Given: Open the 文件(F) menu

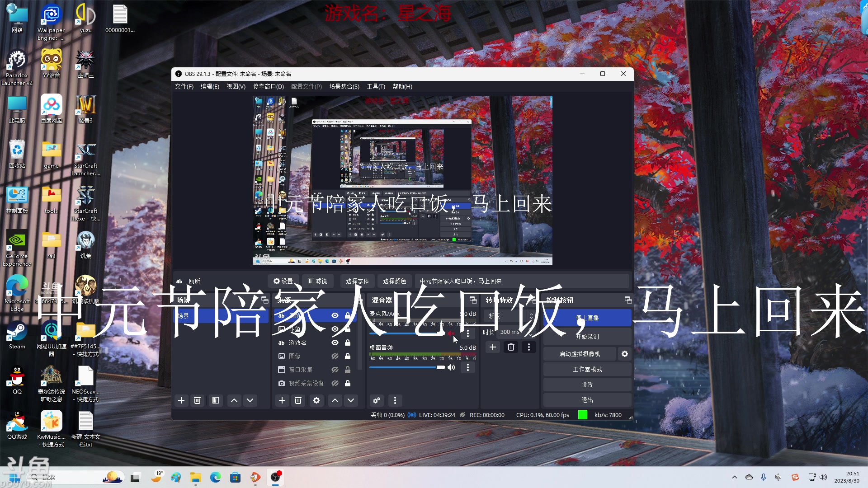Looking at the screenshot, I should point(184,86).
